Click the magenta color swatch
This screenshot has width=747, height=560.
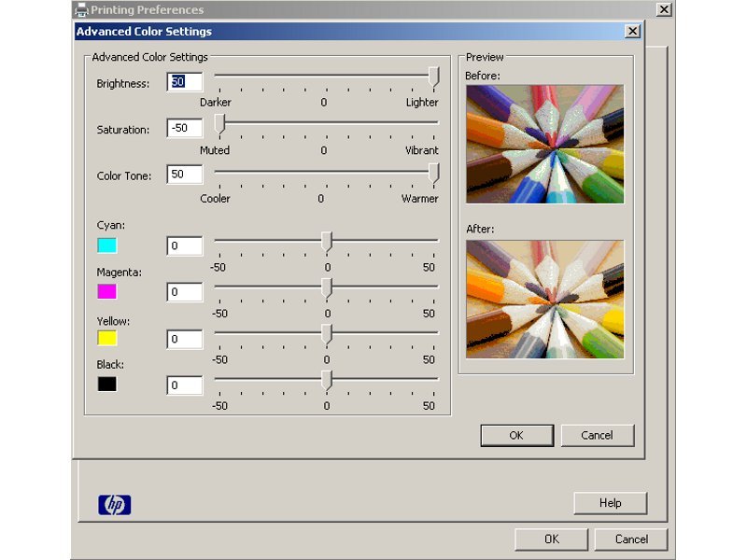point(107,291)
